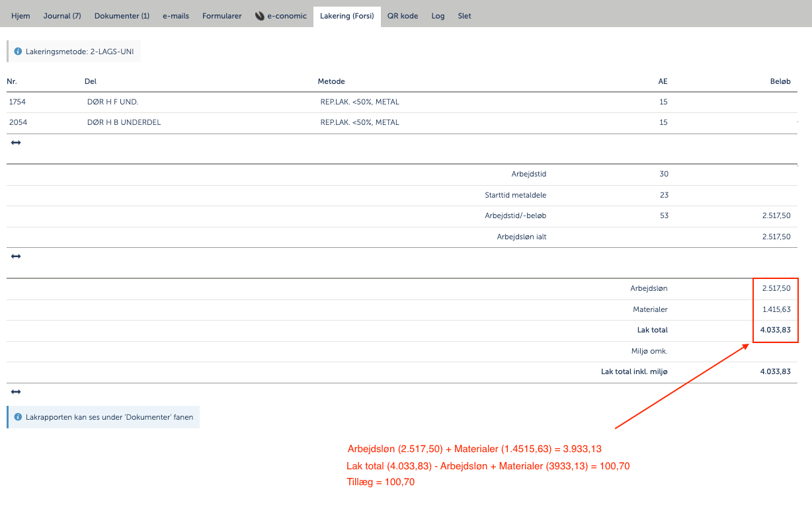Image resolution: width=812 pixels, height=507 pixels.
Task: Click the AE column header
Action: coord(663,81)
